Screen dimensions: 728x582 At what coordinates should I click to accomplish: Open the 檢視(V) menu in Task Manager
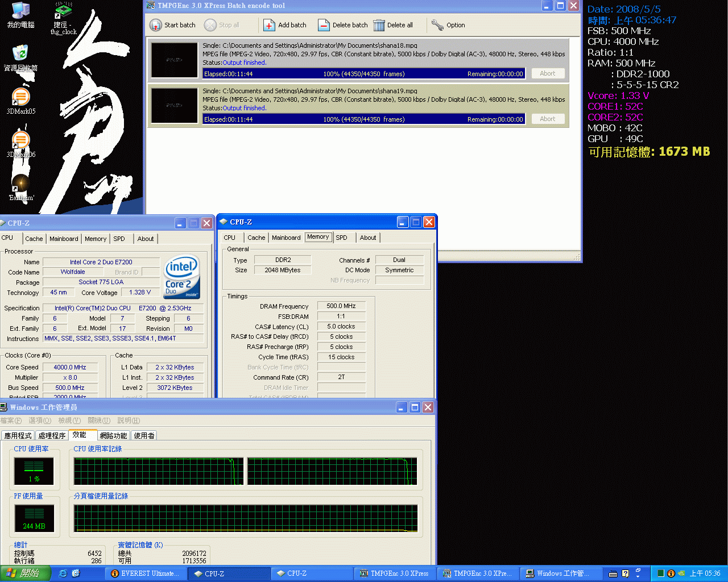69,421
